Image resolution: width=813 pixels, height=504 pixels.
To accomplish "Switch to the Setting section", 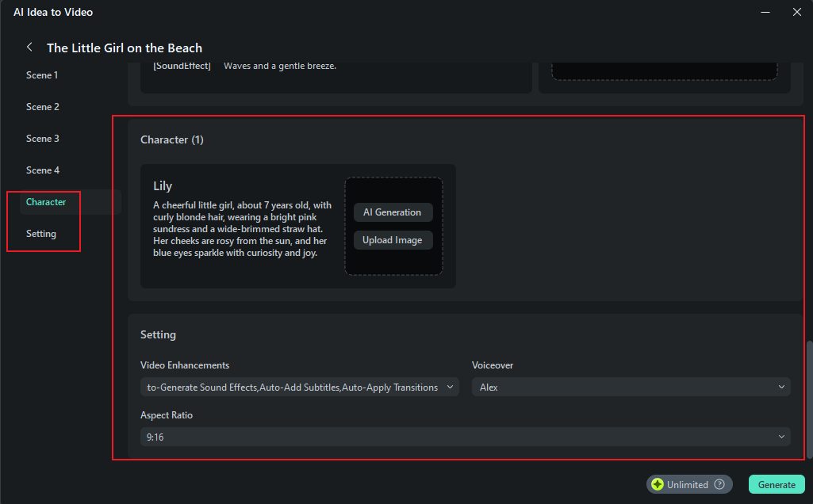I will click(41, 234).
